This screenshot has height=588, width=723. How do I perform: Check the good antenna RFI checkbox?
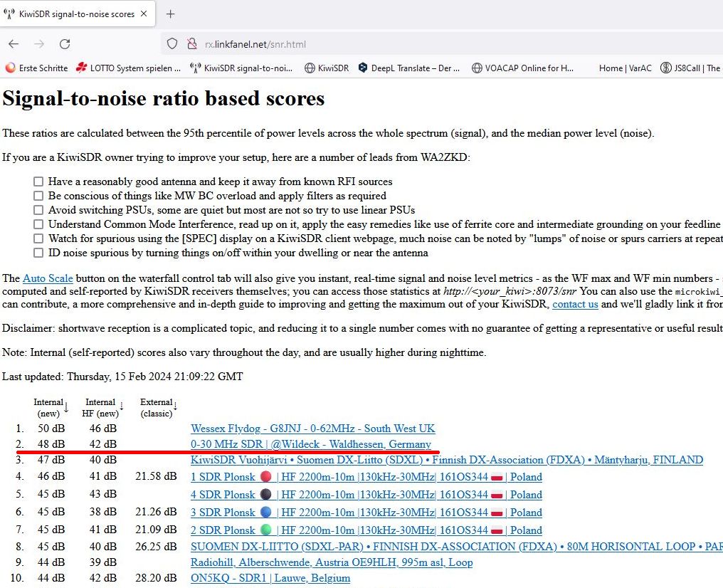tap(38, 182)
